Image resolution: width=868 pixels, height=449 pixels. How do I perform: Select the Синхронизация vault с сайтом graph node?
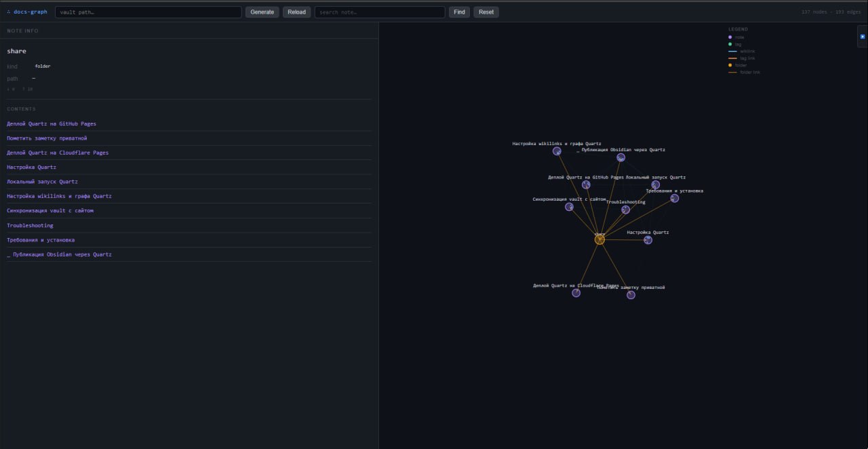(x=569, y=207)
